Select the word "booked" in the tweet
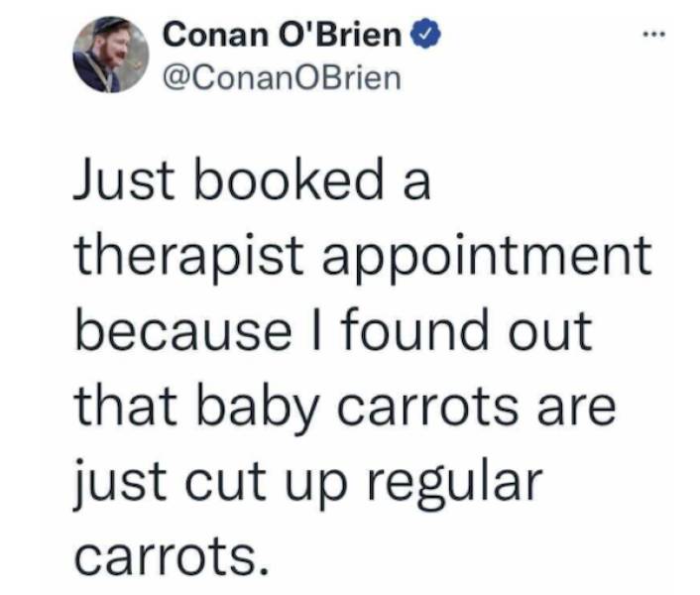This screenshot has height=595, width=700. [290, 178]
